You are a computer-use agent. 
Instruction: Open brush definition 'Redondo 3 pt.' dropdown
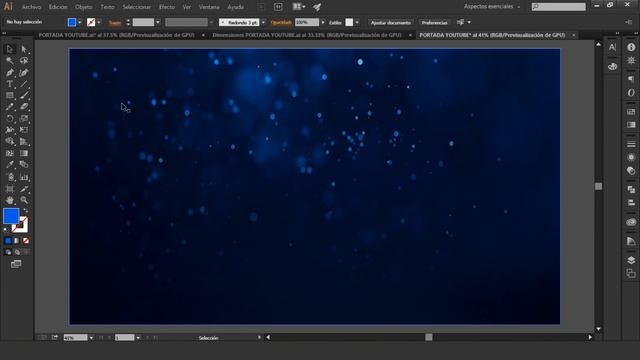pos(263,22)
